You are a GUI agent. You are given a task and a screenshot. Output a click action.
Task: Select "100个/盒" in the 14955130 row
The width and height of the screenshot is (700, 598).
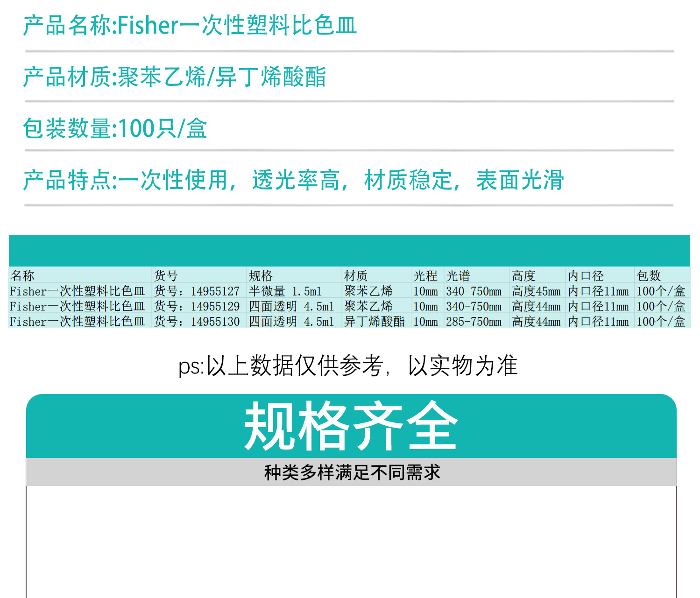click(x=661, y=321)
